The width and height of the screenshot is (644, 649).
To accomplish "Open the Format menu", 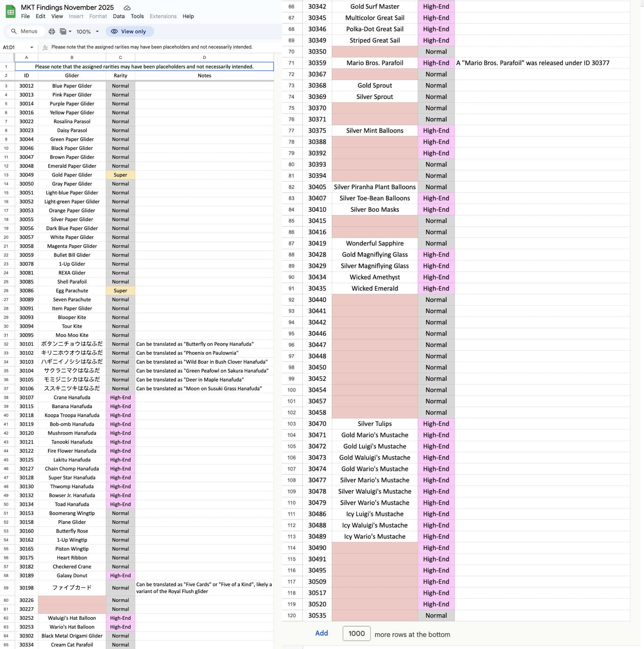I will [x=98, y=16].
